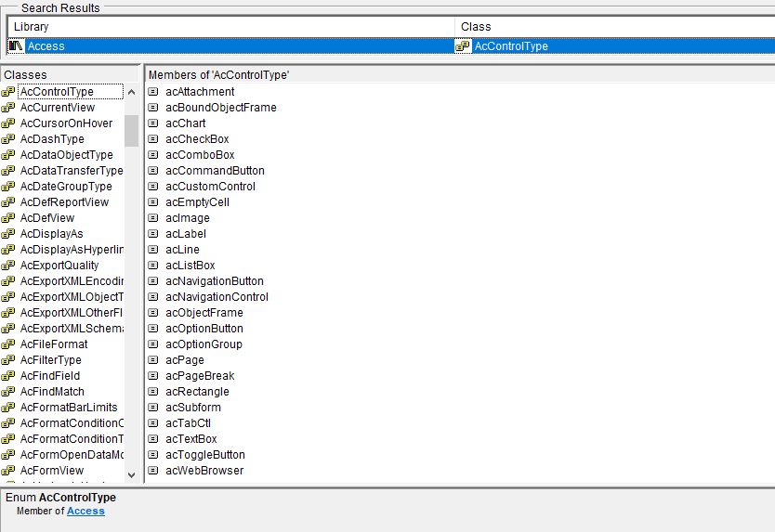
Task: Click the constant icon beside acSubform
Action: click(x=153, y=408)
